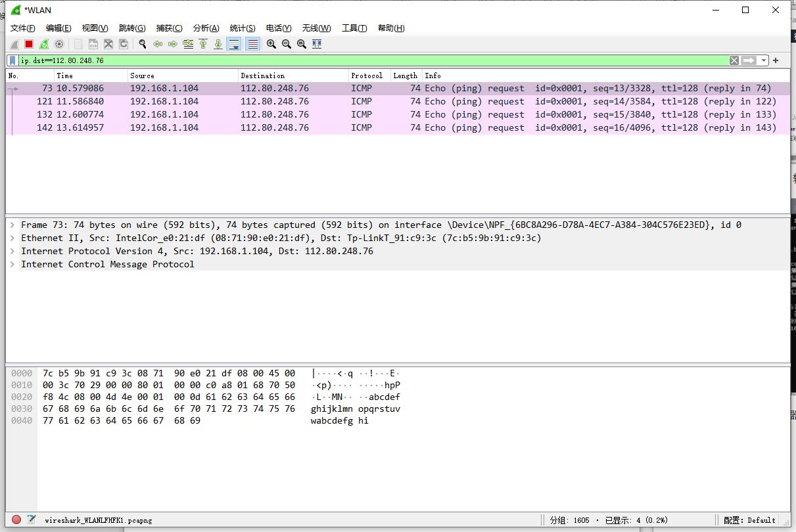The height and width of the screenshot is (532, 796).
Task: Open the find packet magnifier tool
Action: tap(142, 44)
